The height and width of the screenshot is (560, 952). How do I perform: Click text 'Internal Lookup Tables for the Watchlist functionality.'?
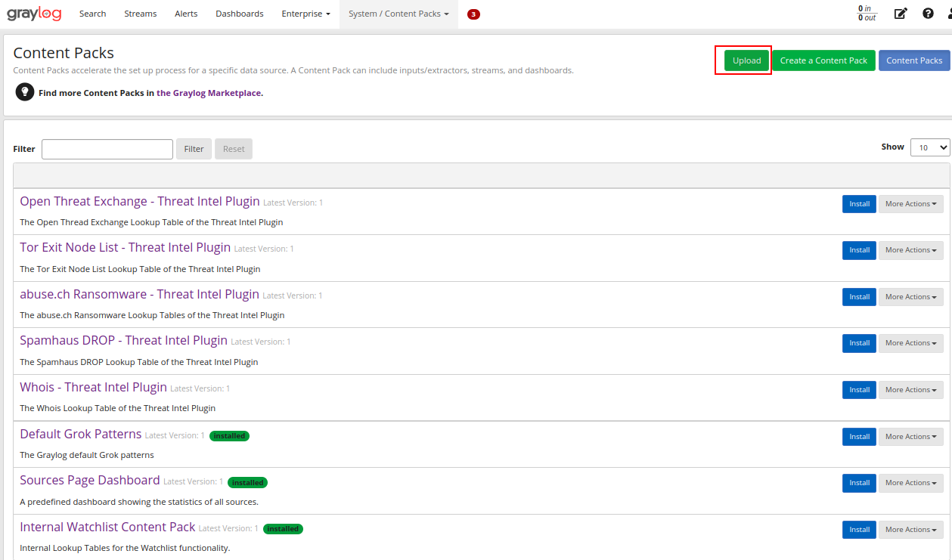[125, 548]
